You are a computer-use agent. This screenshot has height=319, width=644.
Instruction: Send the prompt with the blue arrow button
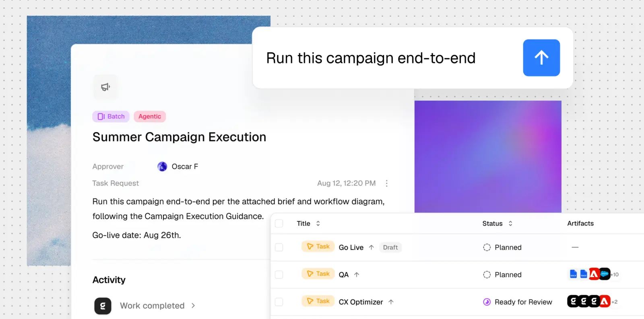541,58
